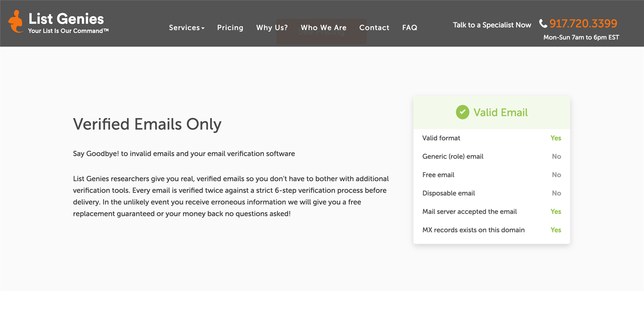Click the 'Verified Emails Only' heading
644x312 pixels.
(x=147, y=124)
